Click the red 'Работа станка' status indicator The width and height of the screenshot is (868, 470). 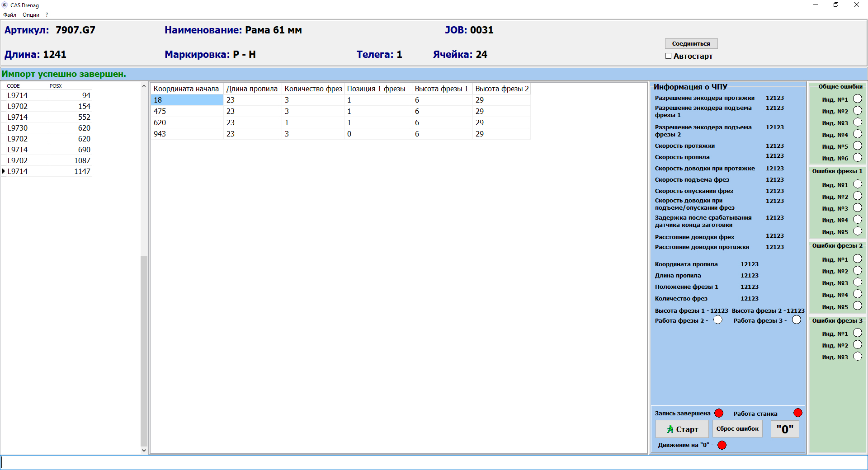click(x=798, y=413)
